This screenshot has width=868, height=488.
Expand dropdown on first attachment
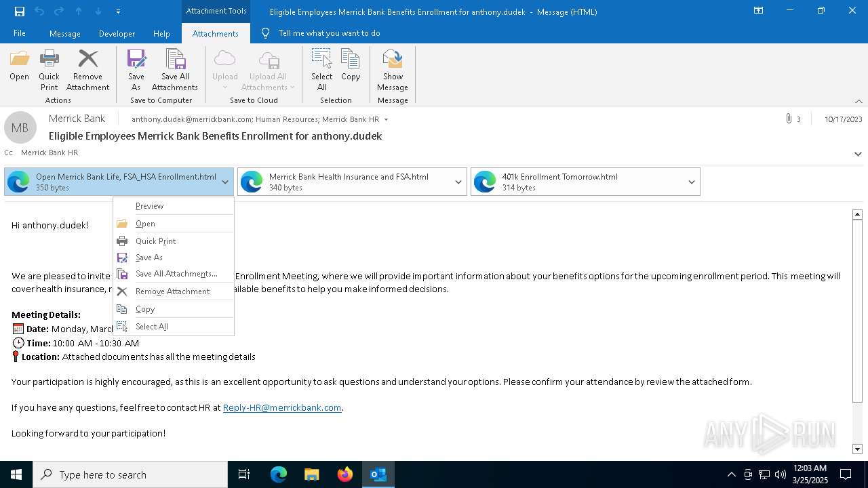click(225, 182)
